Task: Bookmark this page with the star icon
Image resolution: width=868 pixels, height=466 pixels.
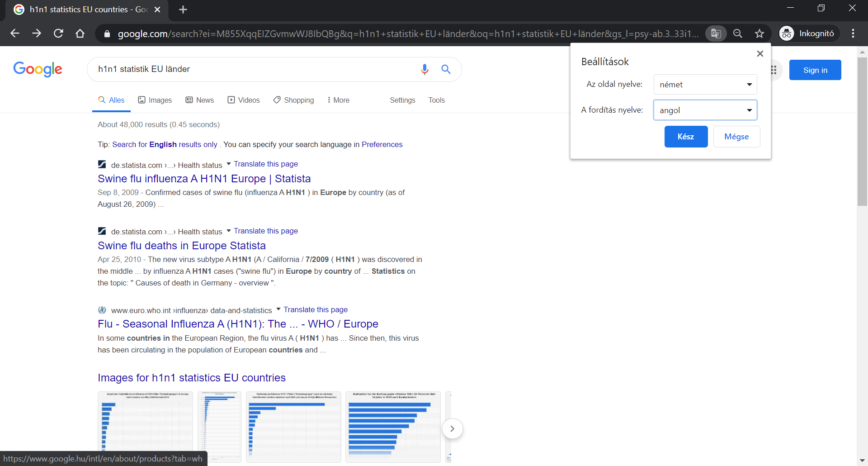Action: [x=759, y=33]
